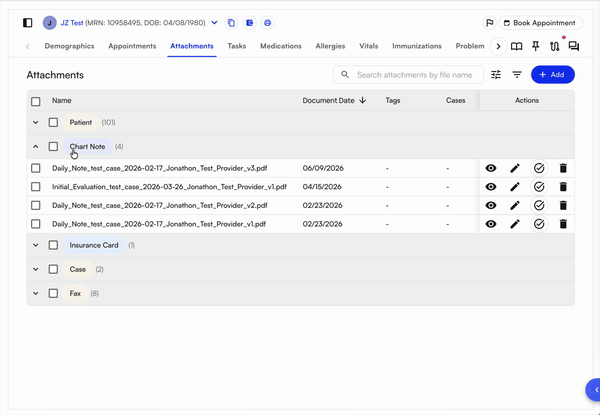Expand the blue side drawer arrow

pos(595,390)
